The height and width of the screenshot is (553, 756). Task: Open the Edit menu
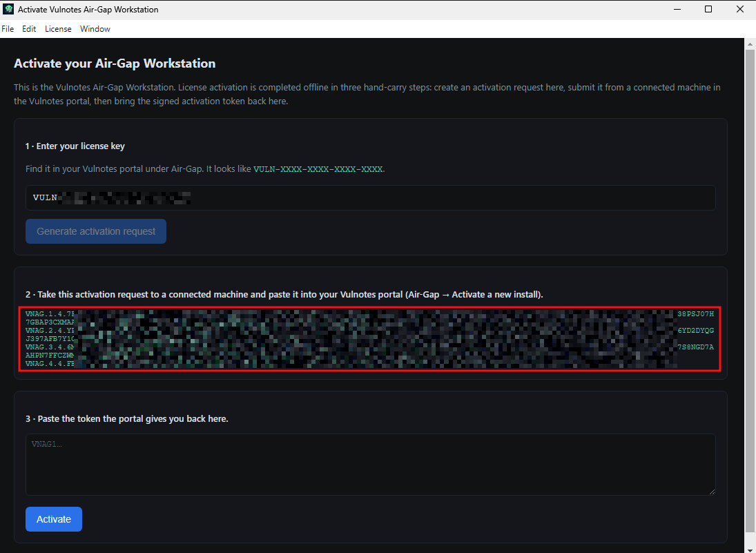click(x=29, y=29)
